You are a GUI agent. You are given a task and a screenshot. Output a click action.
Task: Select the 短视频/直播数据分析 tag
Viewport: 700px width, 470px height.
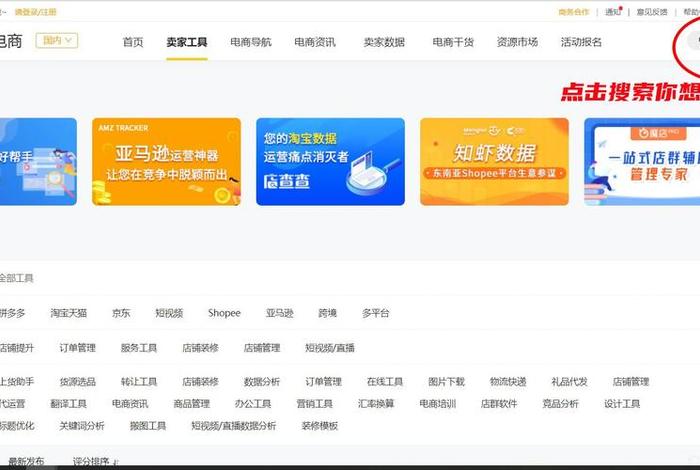tap(233, 426)
